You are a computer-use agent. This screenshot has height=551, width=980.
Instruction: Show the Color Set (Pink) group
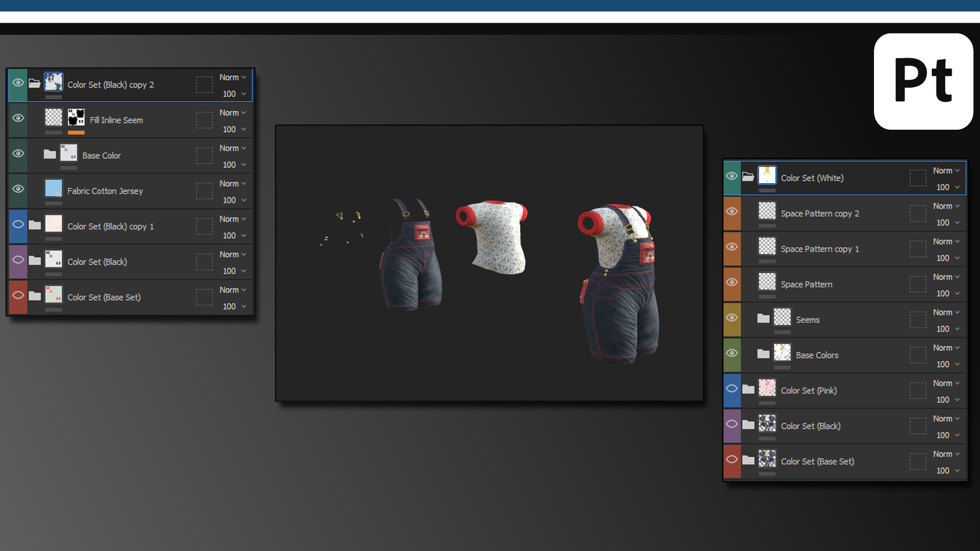coord(732,389)
